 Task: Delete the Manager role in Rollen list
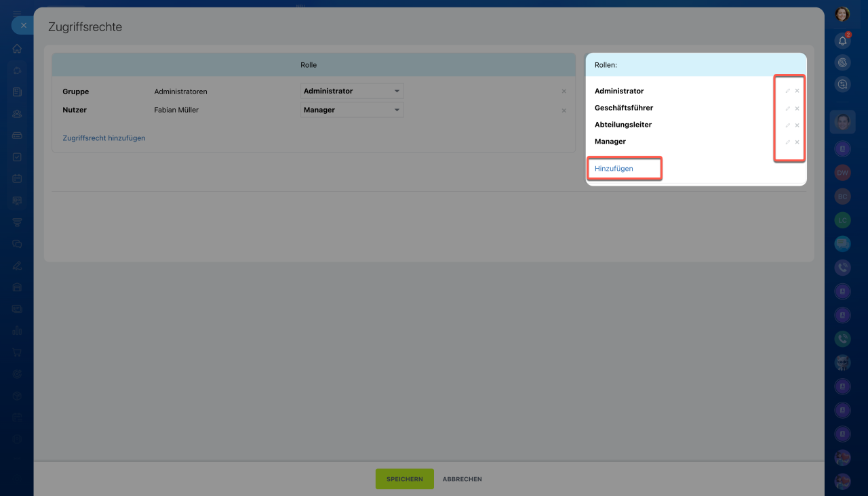click(x=797, y=142)
